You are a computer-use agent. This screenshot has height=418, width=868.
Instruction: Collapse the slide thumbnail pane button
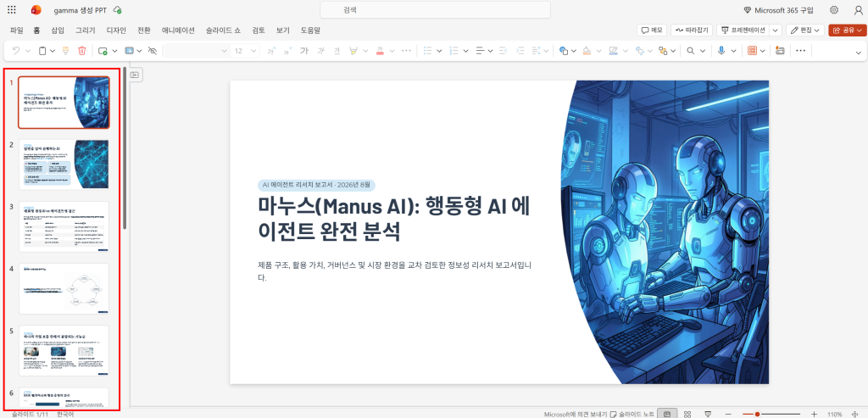136,74
